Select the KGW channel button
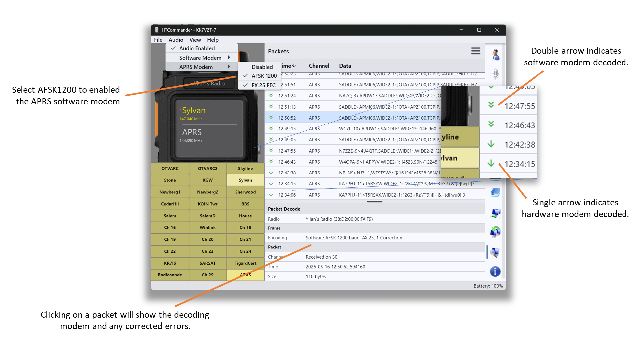Image resolution: width=644 pixels, height=346 pixels. 208,180
